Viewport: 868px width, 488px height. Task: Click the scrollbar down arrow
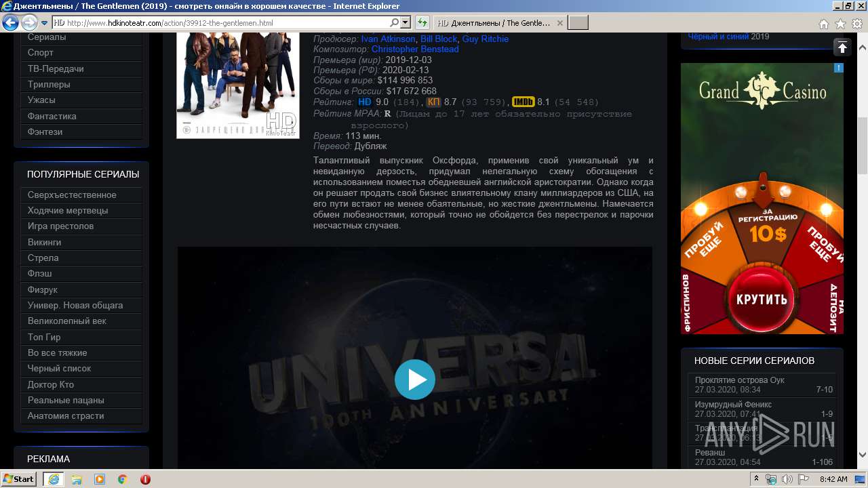tap(862, 455)
